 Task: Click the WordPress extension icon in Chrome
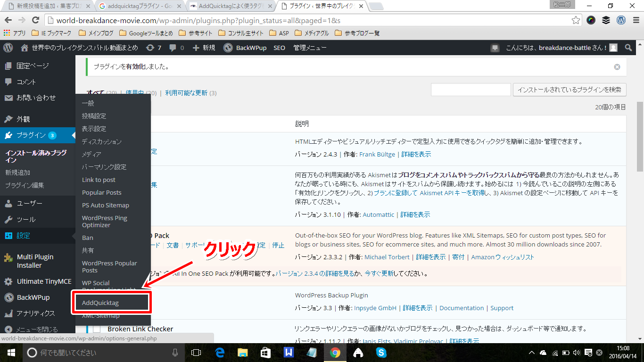point(621,20)
